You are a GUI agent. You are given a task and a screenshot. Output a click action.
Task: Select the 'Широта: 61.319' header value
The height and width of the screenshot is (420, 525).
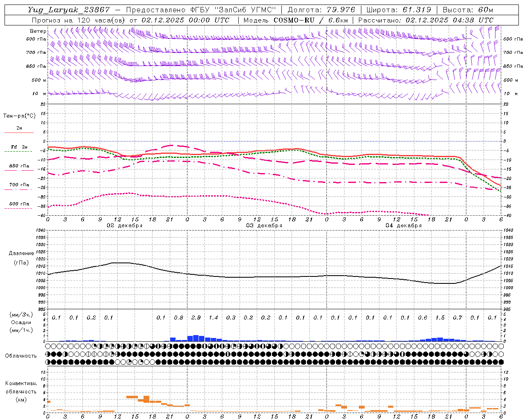pos(398,10)
